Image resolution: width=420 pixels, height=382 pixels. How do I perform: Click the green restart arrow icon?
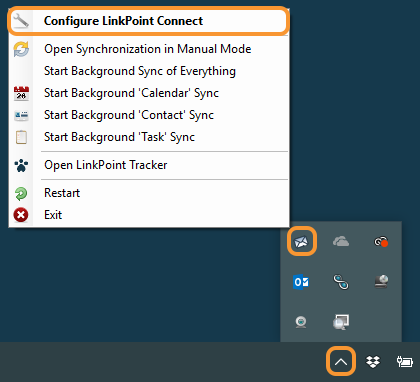coord(21,193)
